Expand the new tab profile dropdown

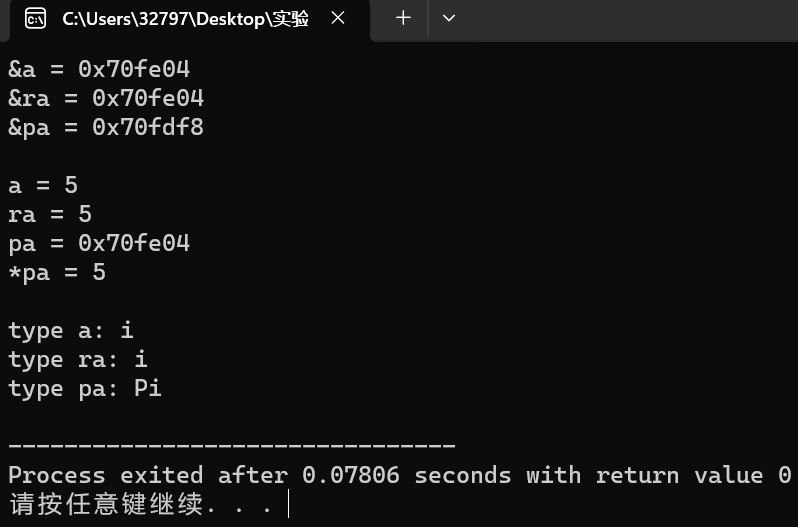click(x=448, y=18)
